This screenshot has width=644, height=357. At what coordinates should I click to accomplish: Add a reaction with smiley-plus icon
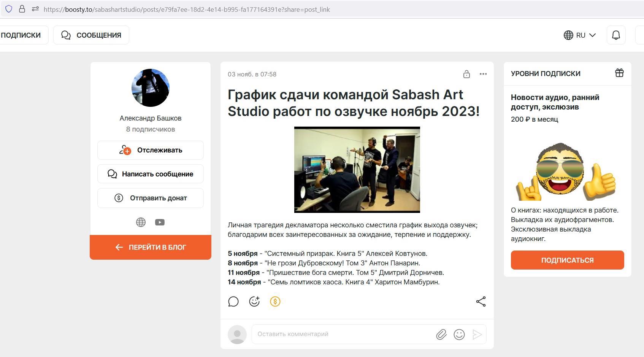pos(254,301)
